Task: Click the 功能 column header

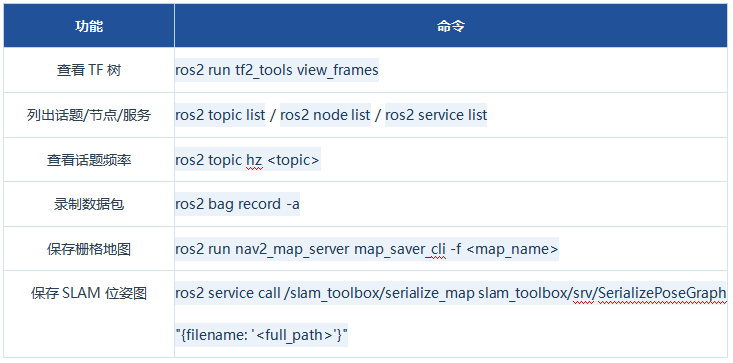Action: [x=89, y=26]
